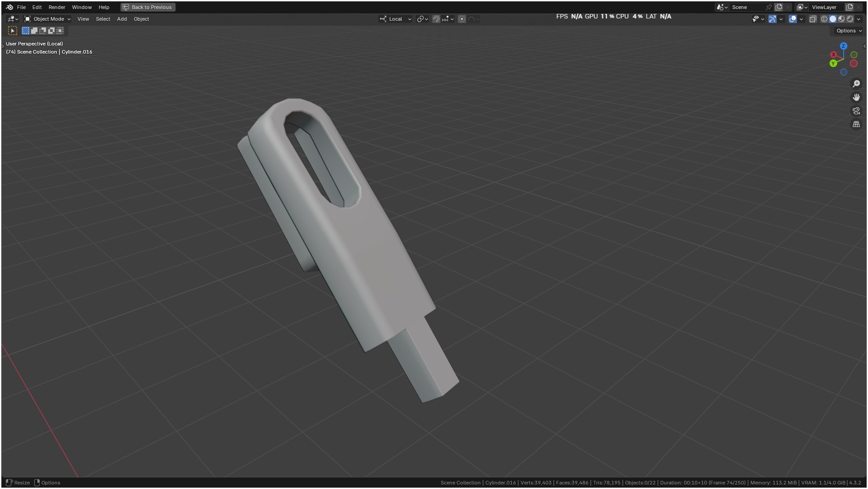Expand the toolbar with left-edge arrow
Screen dimensions: 868x489
[x=3, y=46]
